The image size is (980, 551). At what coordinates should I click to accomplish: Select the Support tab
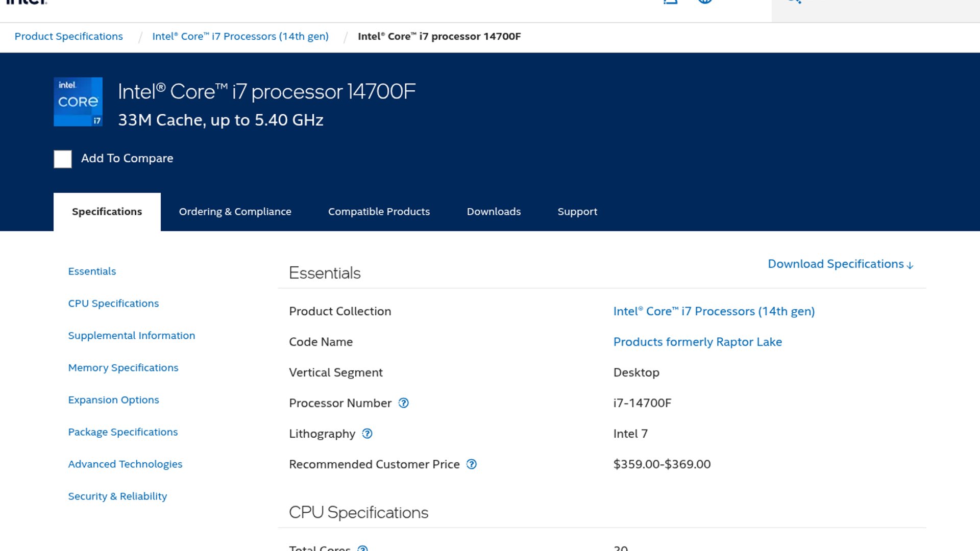coord(577,212)
